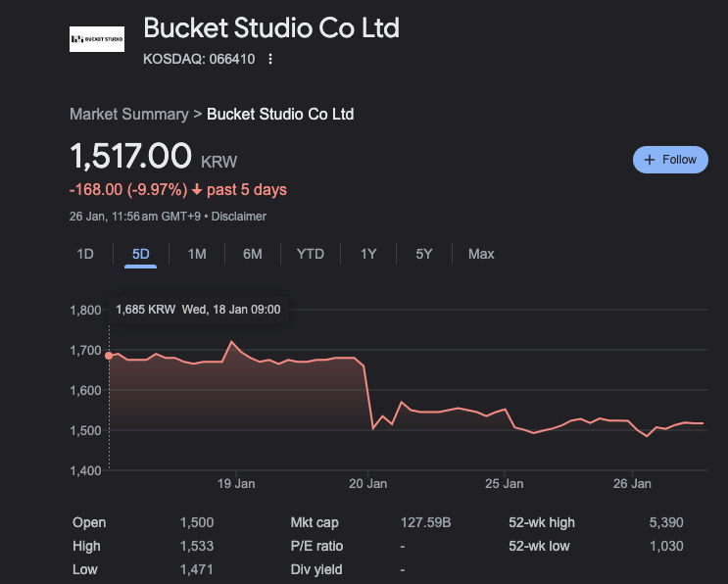Click the 1,800 y-axis label

(85, 310)
